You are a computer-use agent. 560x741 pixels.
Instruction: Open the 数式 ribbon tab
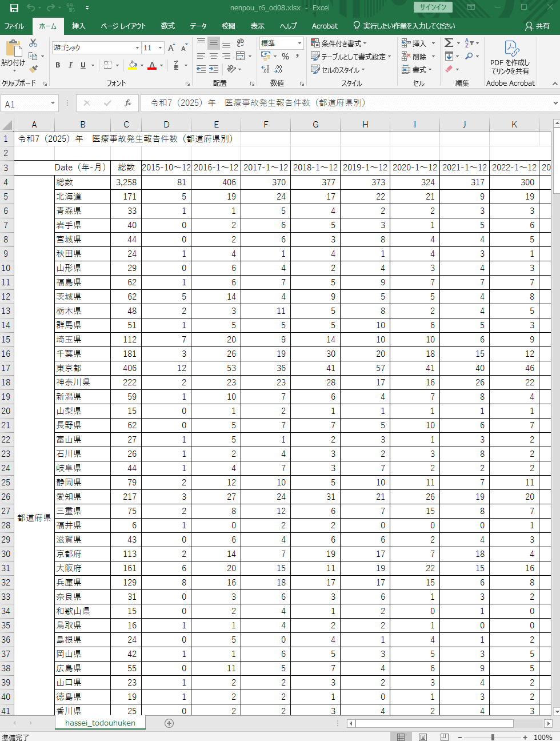point(167,26)
